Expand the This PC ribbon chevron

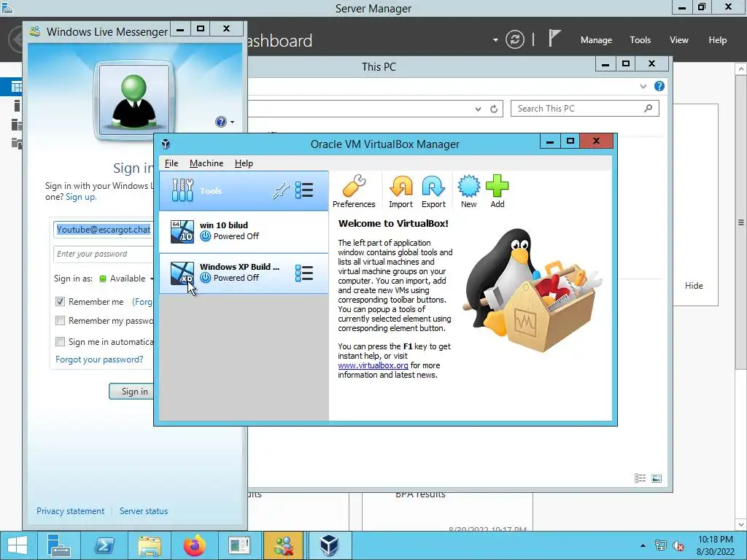pyautogui.click(x=643, y=86)
